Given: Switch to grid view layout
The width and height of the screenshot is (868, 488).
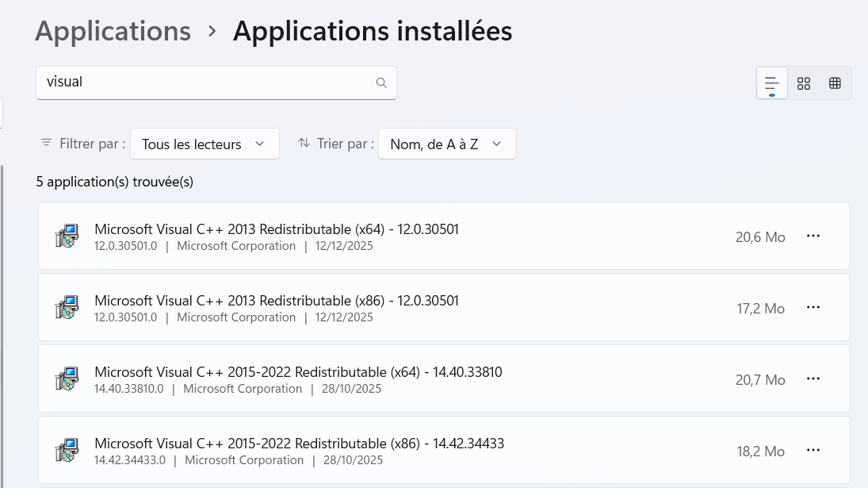Looking at the screenshot, I should (804, 83).
